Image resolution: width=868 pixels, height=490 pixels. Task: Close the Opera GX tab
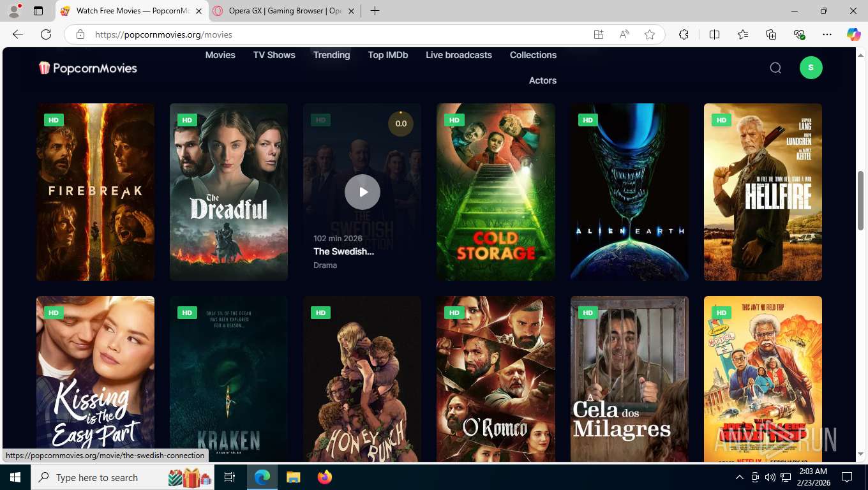(352, 11)
